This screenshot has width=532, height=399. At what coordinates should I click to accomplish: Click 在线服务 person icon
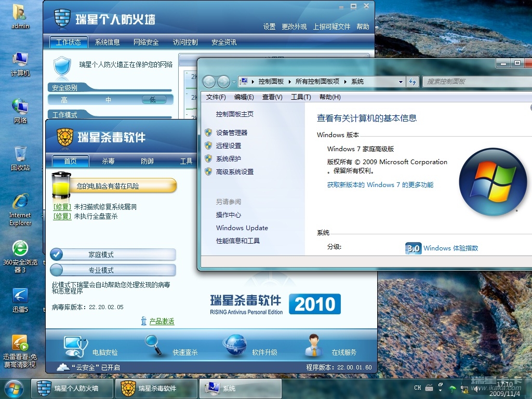[314, 345]
